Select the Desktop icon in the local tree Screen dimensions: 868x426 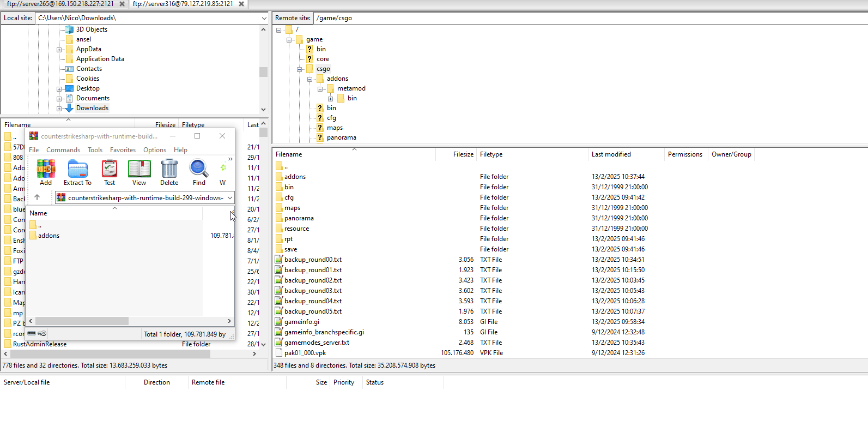(x=69, y=88)
